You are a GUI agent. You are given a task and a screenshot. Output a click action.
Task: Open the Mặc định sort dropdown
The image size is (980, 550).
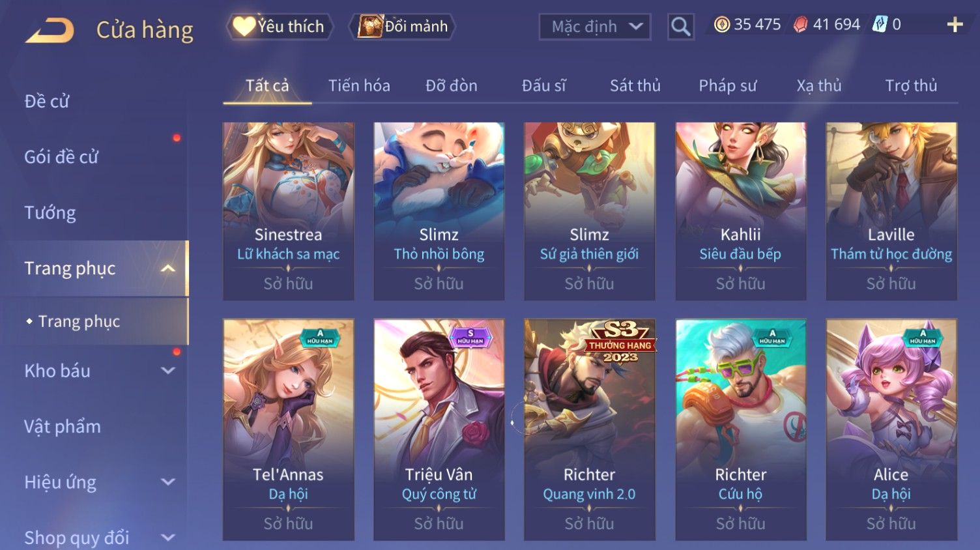coord(594,27)
